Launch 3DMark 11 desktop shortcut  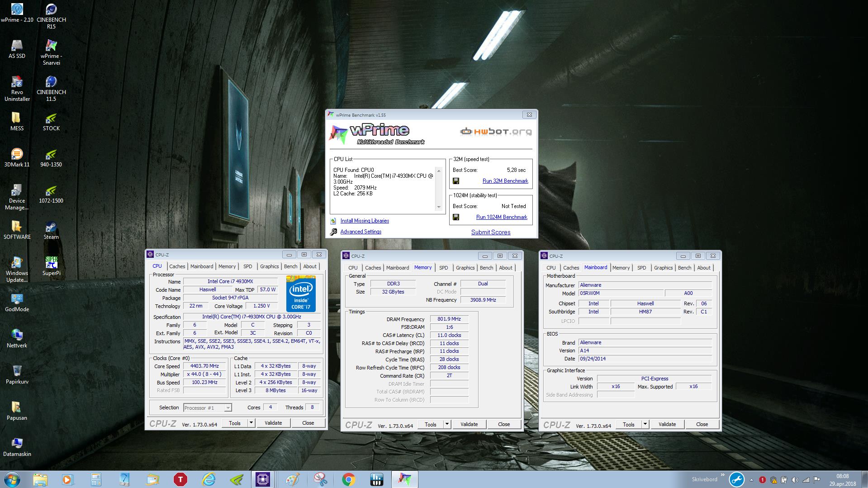[x=17, y=157]
